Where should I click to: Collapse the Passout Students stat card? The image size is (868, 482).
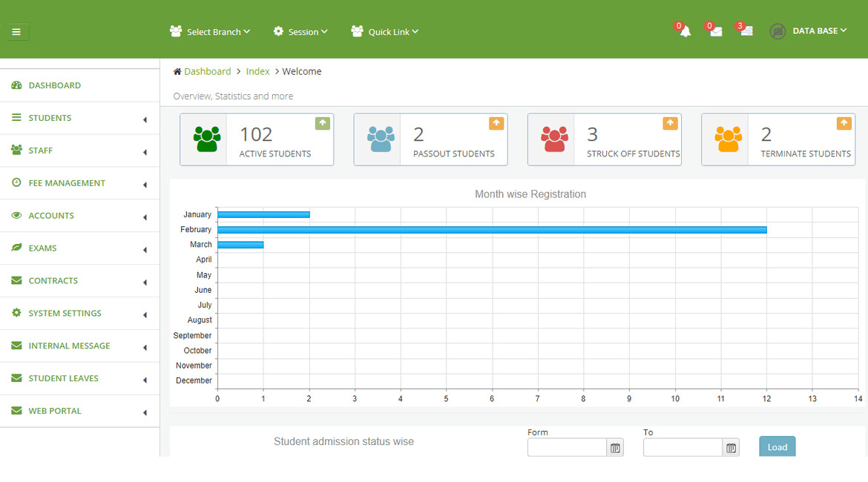point(495,123)
